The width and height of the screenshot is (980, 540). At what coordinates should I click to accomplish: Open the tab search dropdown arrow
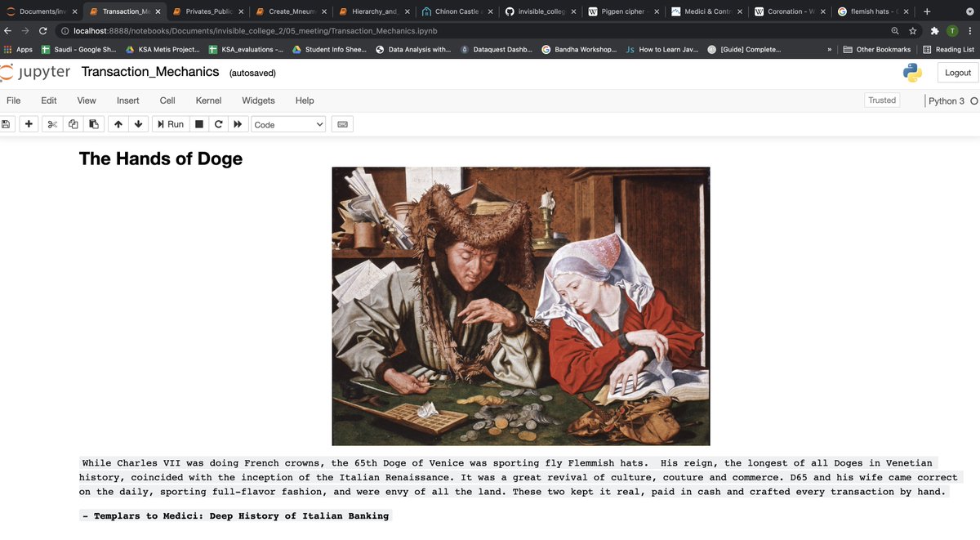969,11
